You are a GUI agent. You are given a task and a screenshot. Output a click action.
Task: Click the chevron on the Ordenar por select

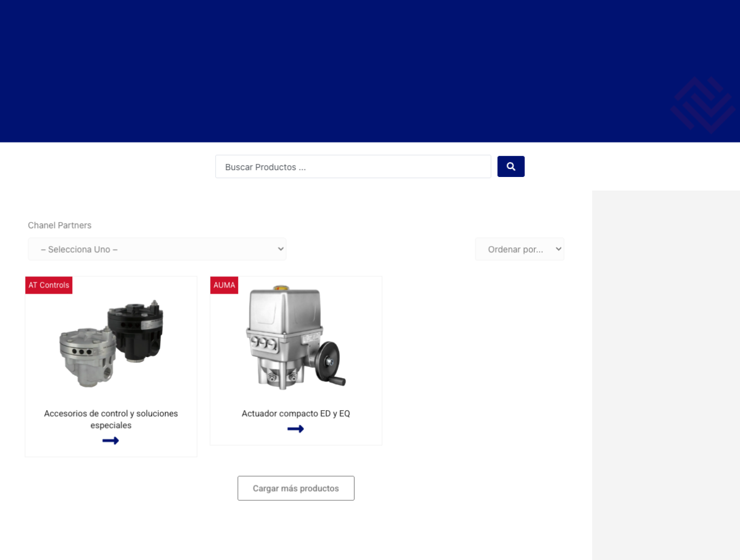(x=558, y=249)
